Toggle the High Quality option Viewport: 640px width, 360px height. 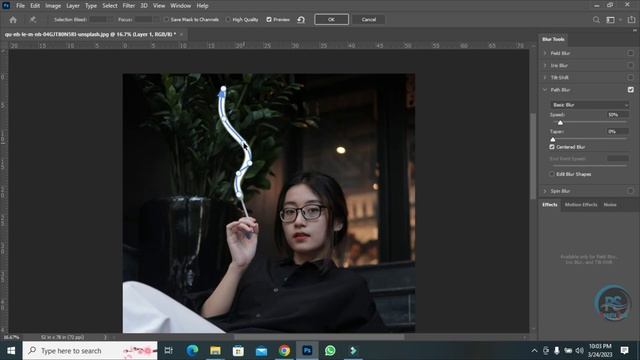point(228,20)
